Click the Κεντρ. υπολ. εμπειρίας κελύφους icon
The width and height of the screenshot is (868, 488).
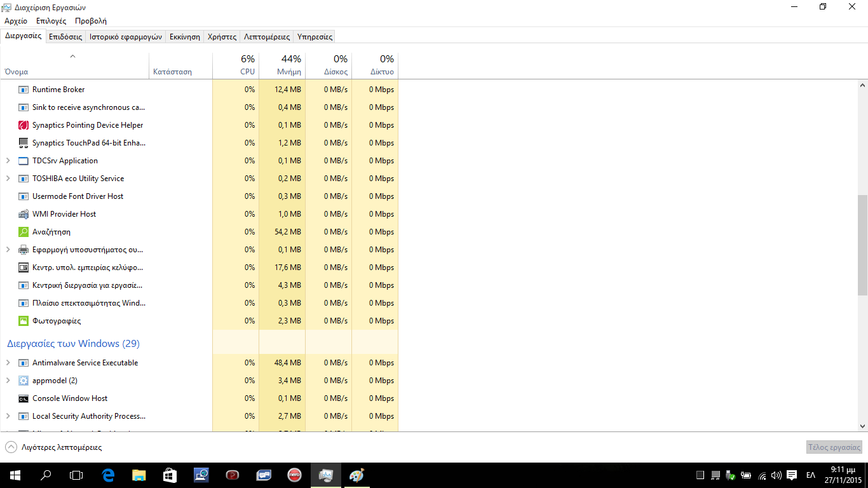pos(24,268)
